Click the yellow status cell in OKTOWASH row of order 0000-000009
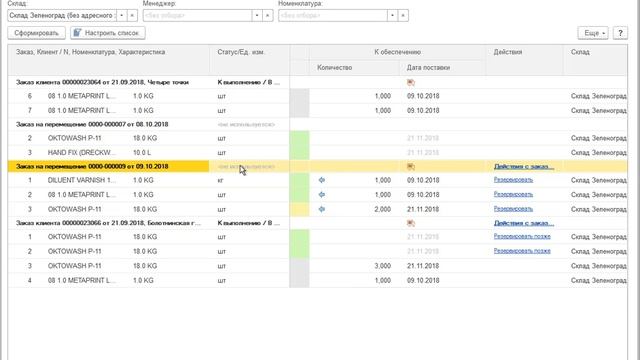Screen dimensions: 640x360 coord(299,209)
